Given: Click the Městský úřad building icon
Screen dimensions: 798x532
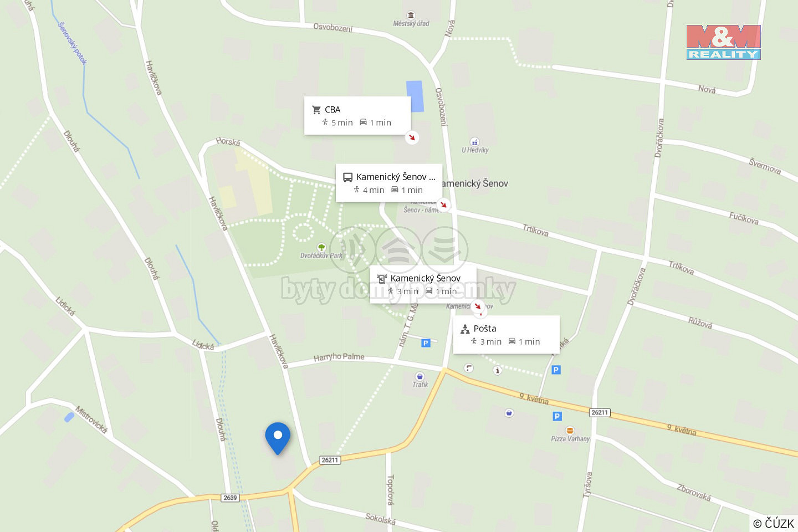Looking at the screenshot, I should [411, 15].
